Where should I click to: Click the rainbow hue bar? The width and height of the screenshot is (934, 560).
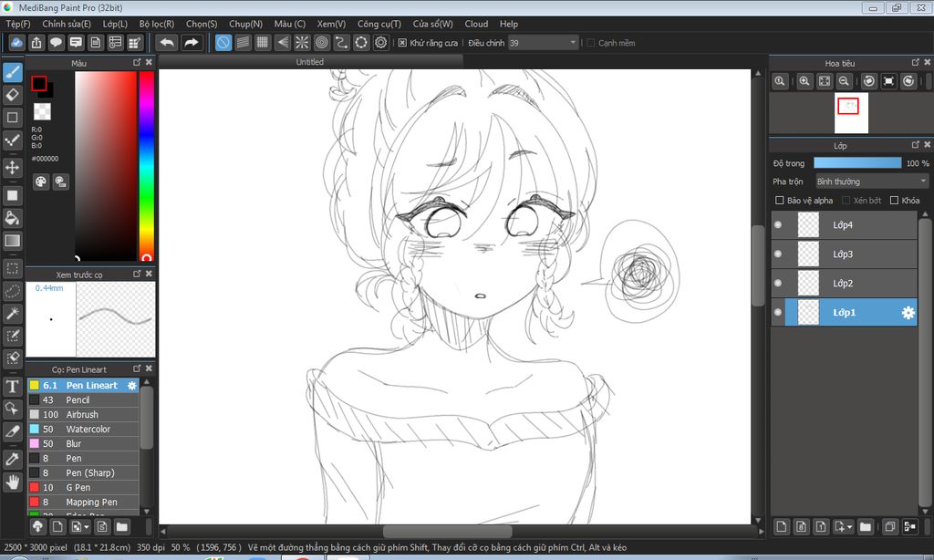tap(147, 166)
